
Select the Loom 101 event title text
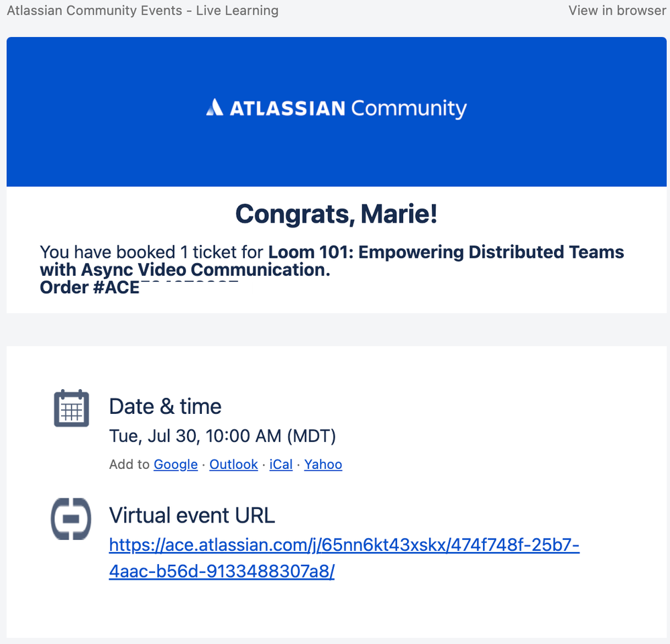445,252
